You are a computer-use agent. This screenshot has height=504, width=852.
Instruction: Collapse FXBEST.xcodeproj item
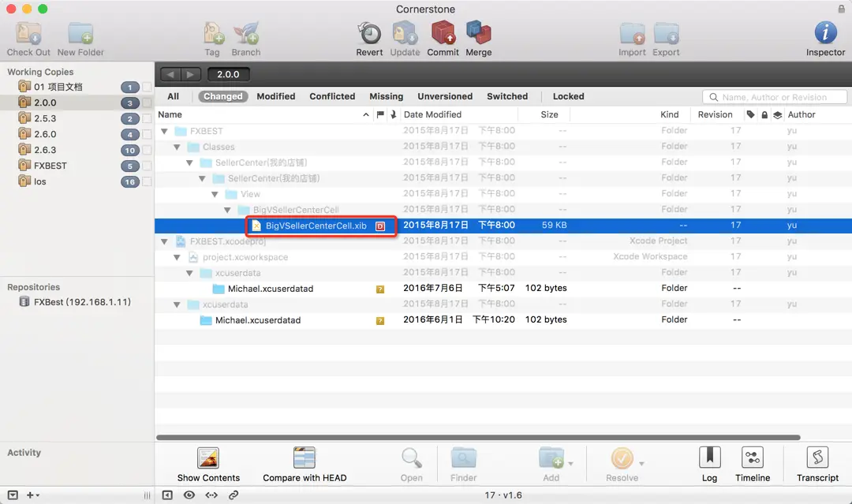click(x=164, y=241)
